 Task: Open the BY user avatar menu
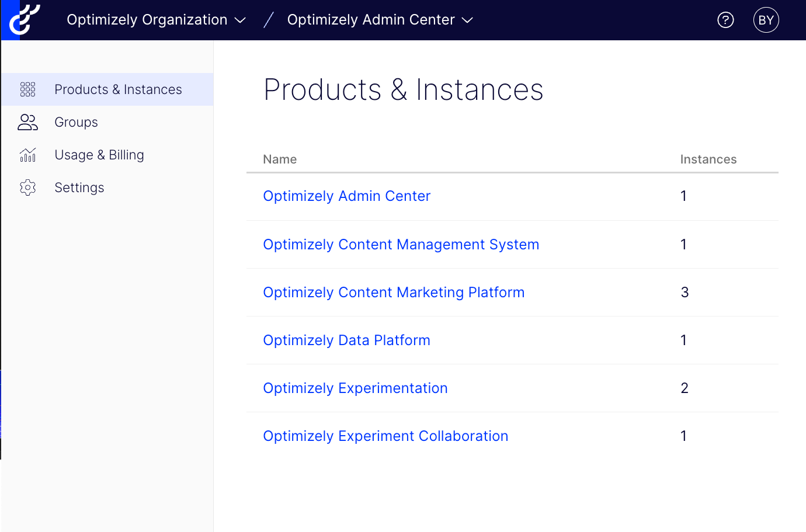766,19
